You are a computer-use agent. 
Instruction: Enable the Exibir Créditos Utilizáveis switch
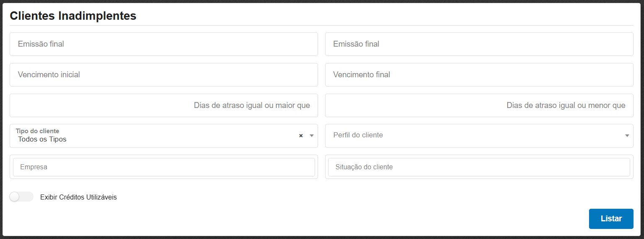(21, 197)
